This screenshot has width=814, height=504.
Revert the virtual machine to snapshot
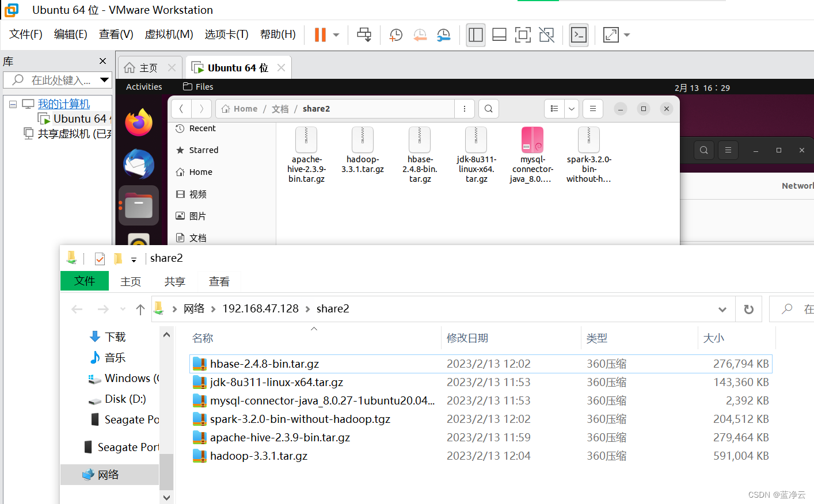[x=420, y=35]
